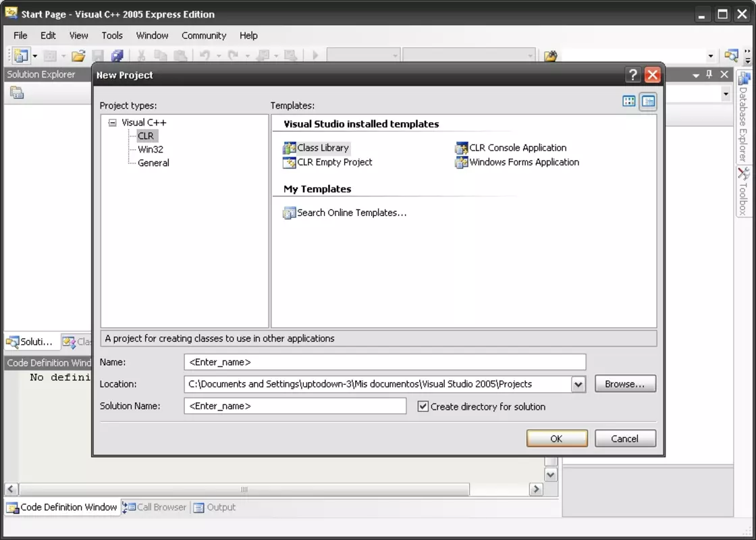Click the Copy toolbar icon
The image size is (756, 540).
[161, 56]
